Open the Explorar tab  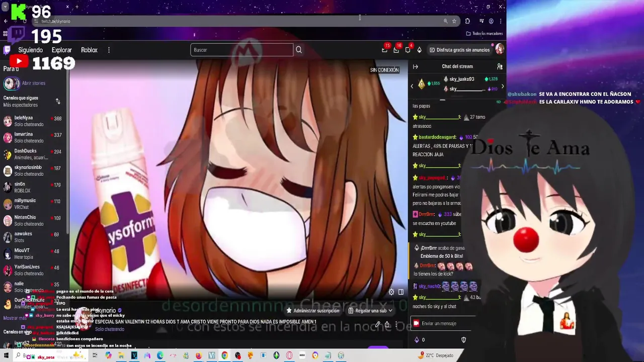(62, 50)
